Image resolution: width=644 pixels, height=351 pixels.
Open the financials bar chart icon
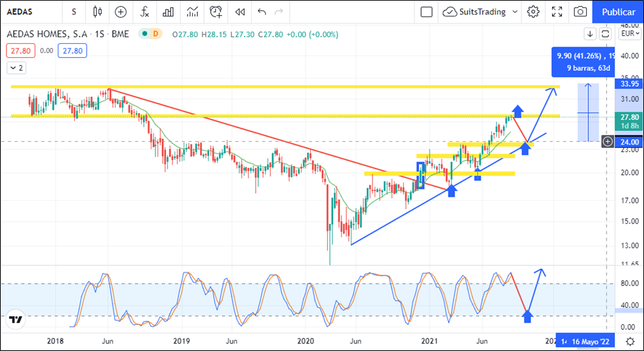pyautogui.click(x=169, y=12)
